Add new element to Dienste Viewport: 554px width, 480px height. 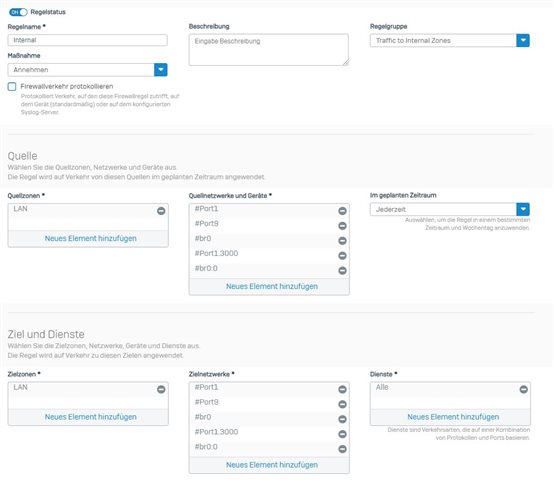[x=453, y=417]
